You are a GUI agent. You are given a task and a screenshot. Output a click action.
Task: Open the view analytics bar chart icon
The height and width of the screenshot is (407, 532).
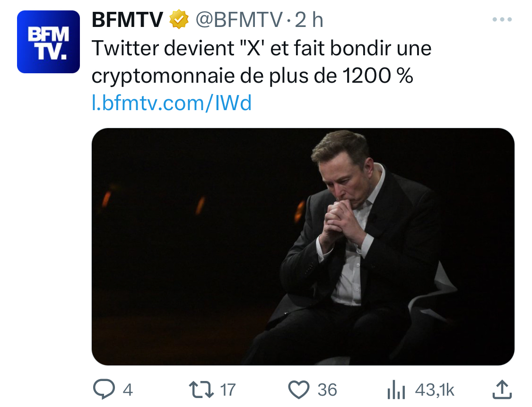[396, 390]
